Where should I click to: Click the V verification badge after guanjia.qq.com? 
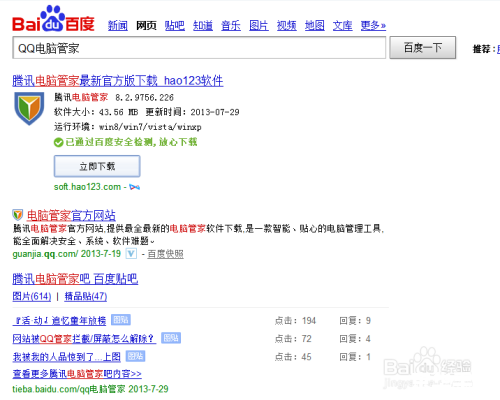tap(131, 254)
